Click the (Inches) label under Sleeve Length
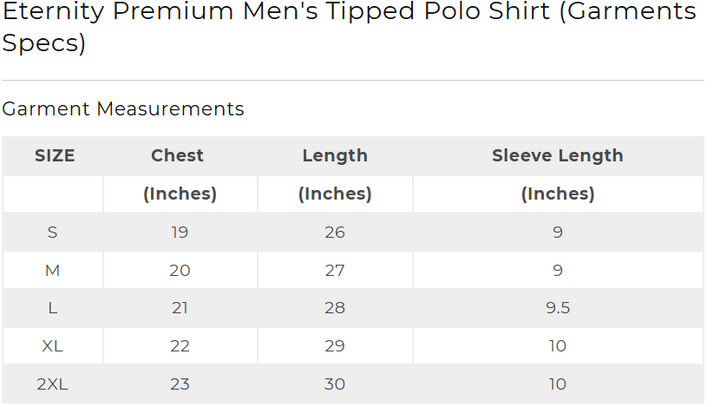Viewport: 720px width, 407px height. (x=558, y=194)
